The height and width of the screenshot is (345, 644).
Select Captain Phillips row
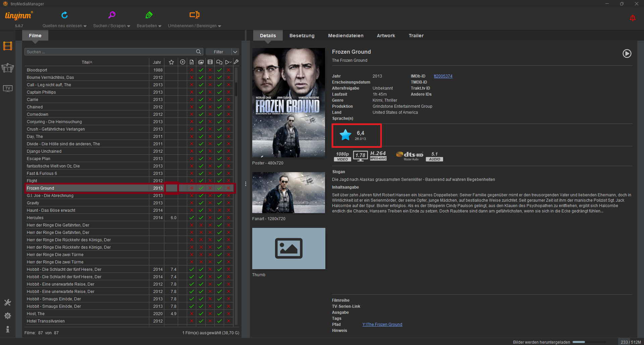[129, 92]
